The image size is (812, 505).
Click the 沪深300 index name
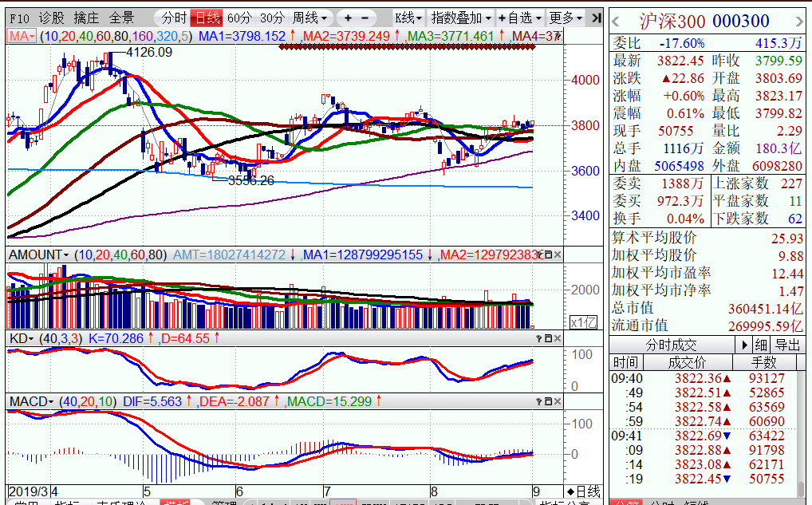(672, 22)
